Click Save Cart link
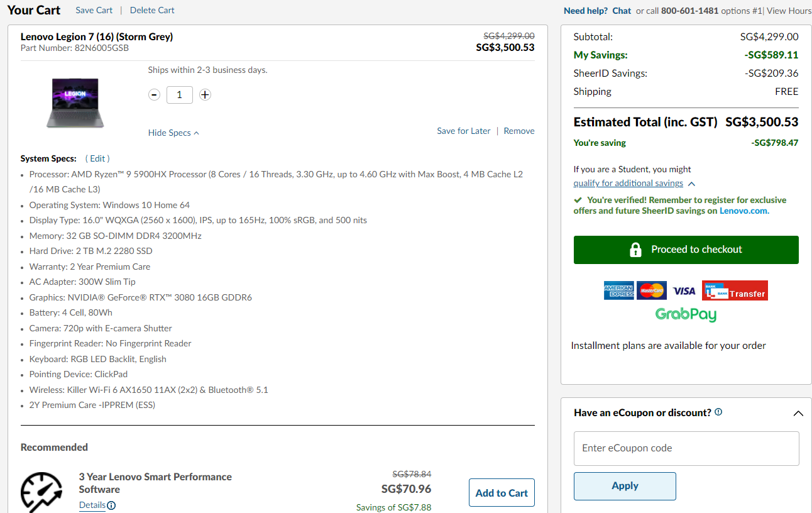This screenshot has height=513, width=812. click(x=94, y=10)
